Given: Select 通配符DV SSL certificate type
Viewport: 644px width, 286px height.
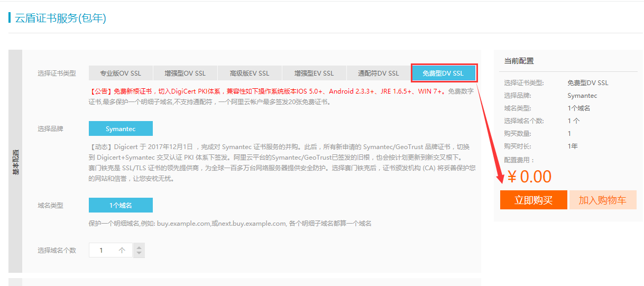Looking at the screenshot, I should pos(379,73).
